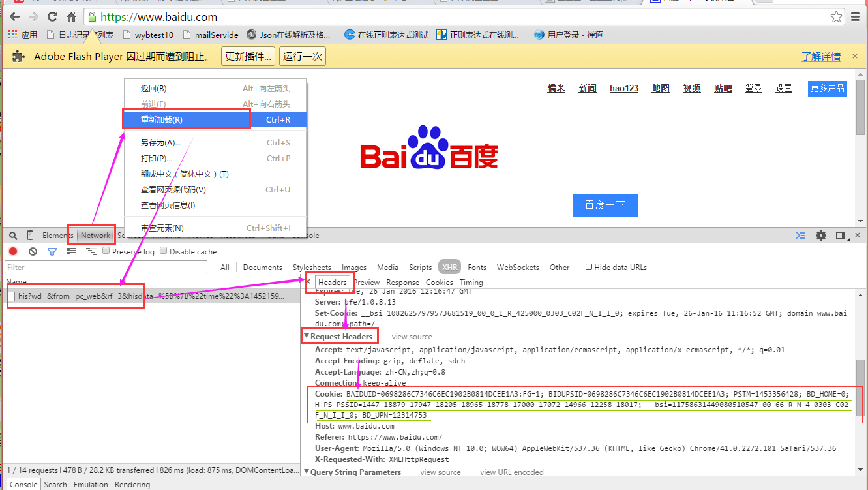The height and width of the screenshot is (490, 868).
Task: Open 用户登录 - 禅道 bookmark
Action: pos(568,35)
